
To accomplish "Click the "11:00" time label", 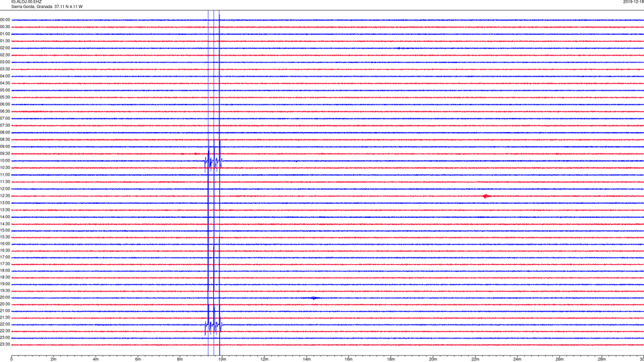I will pyautogui.click(x=5, y=175).
